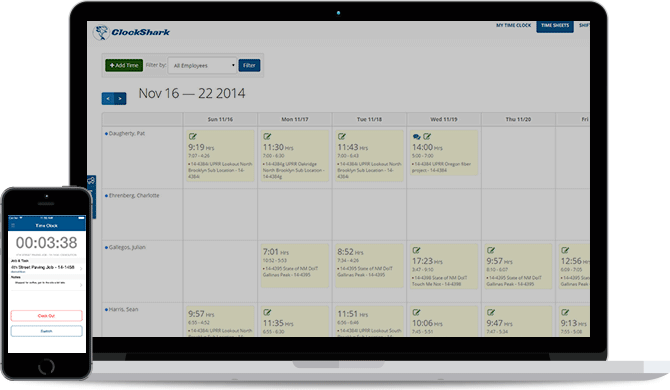Edit Pat Daugherty's Tuesday 11:43 entry icon
Screen dimensions: 670x390
342,136
